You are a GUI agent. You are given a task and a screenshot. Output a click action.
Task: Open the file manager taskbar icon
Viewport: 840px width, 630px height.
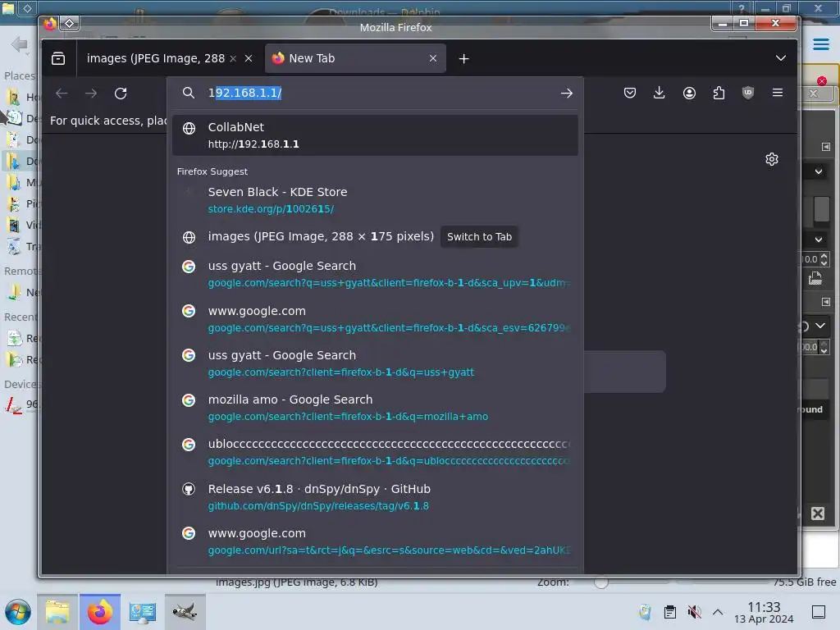57,612
